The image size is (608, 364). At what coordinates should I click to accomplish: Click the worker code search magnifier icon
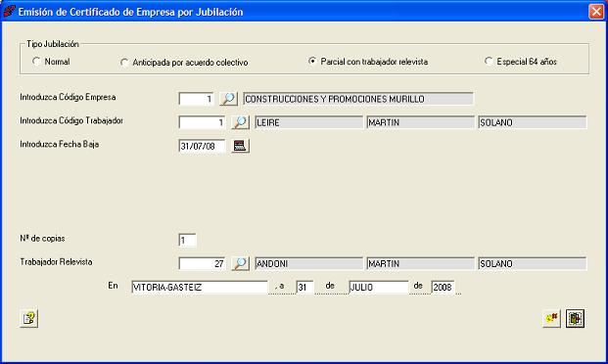click(x=241, y=122)
